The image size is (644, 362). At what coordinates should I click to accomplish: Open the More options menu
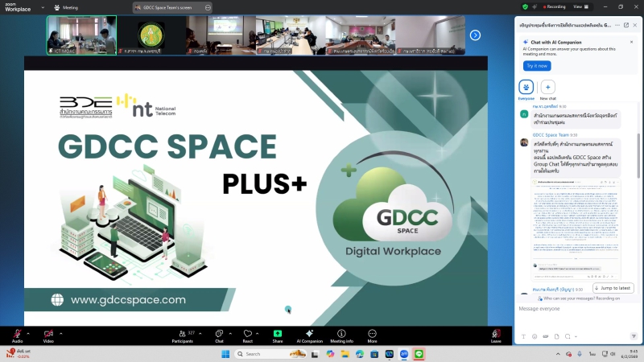[x=372, y=333]
